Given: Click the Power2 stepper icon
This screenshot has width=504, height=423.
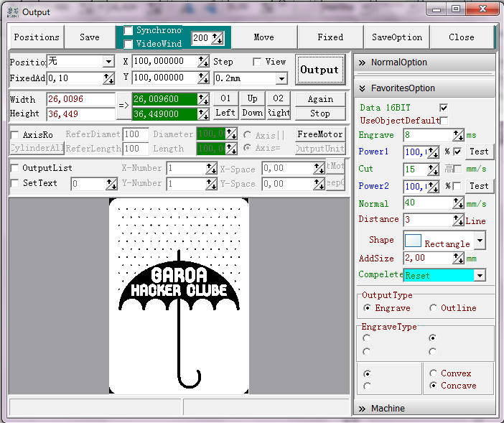Looking at the screenshot, I should point(434,187).
